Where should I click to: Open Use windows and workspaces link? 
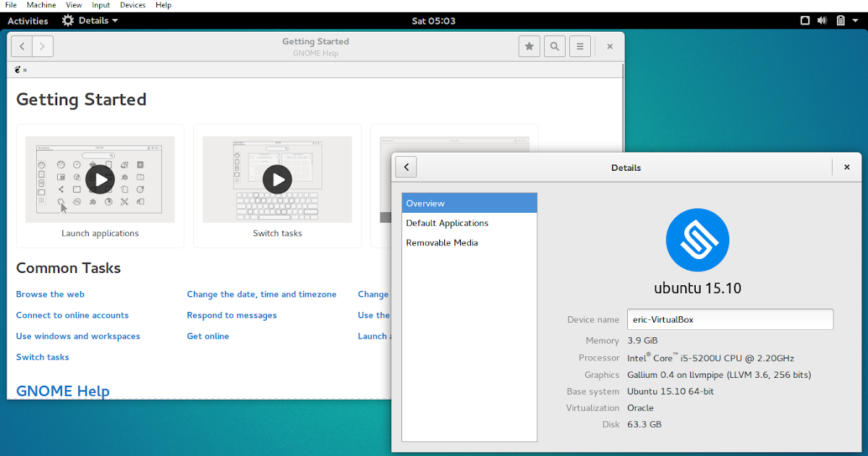pyautogui.click(x=78, y=336)
